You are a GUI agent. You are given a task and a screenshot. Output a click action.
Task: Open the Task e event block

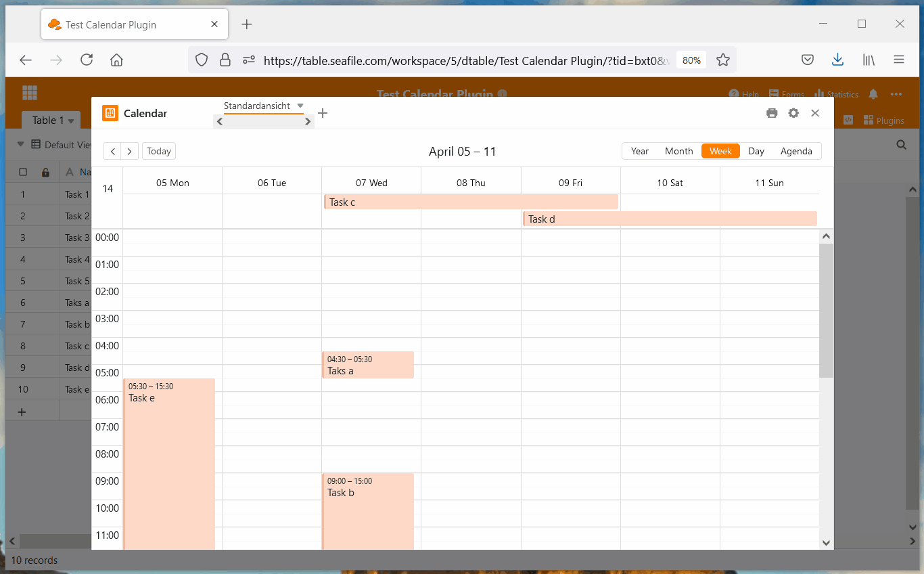pyautogui.click(x=169, y=460)
